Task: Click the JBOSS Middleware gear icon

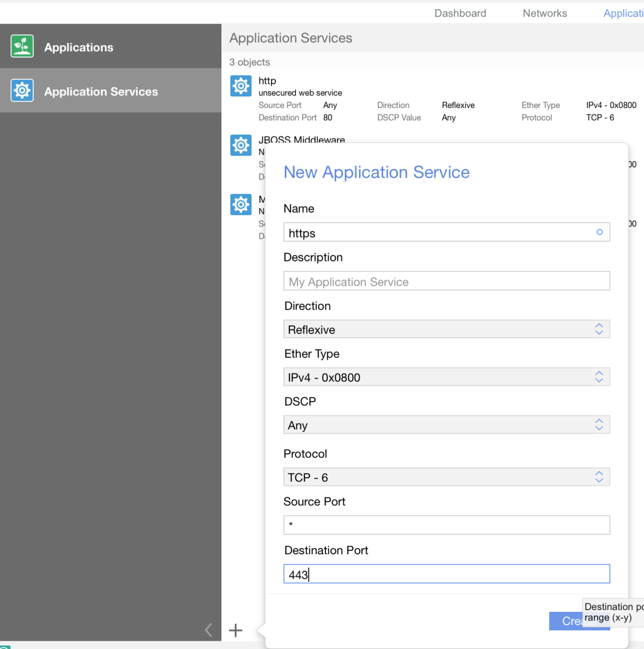Action: click(241, 145)
